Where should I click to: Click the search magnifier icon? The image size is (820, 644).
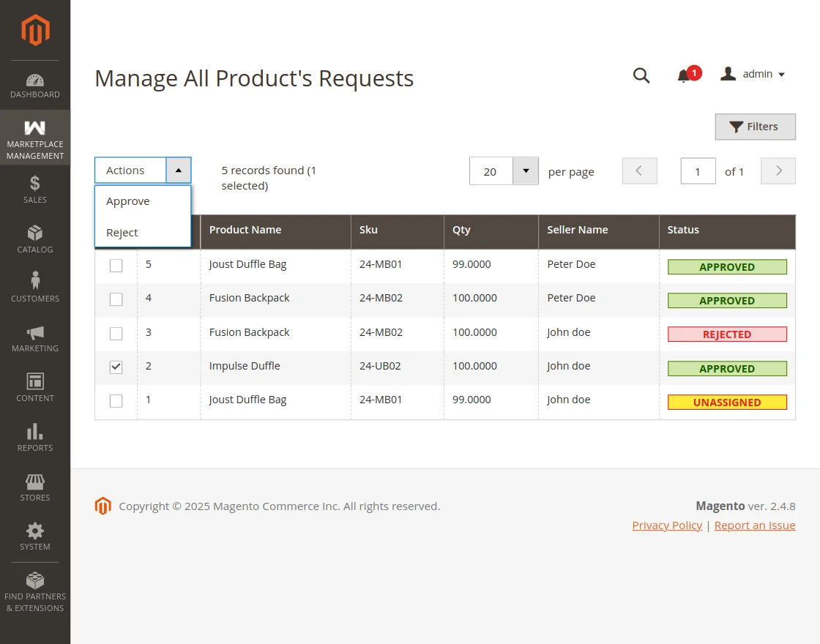click(x=641, y=75)
